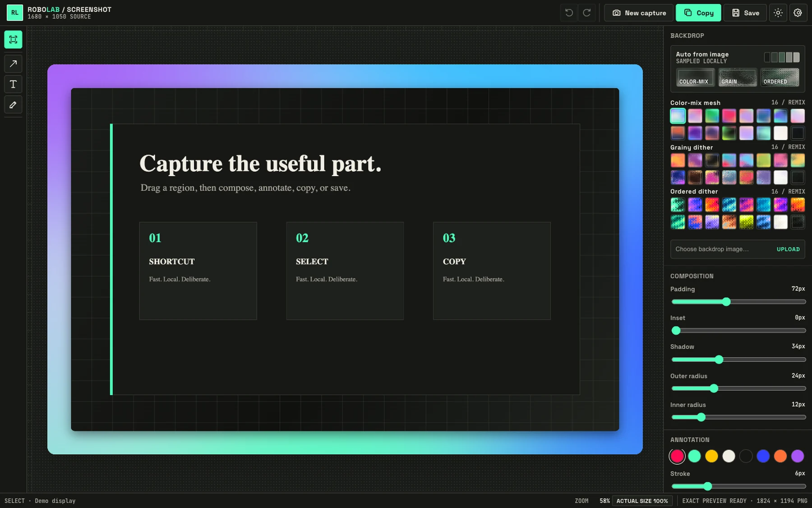
Task: Click the Inner radius slider handle
Action: coord(701,417)
